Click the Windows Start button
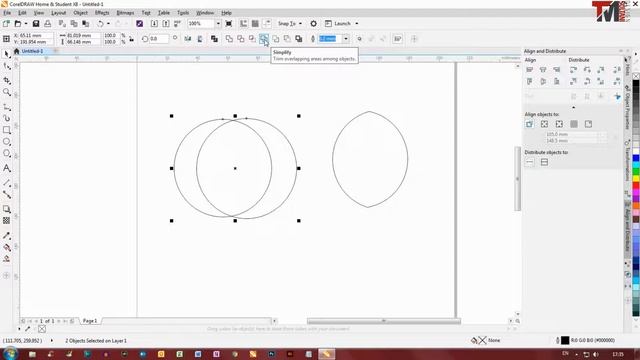The image size is (640, 360). (10, 354)
